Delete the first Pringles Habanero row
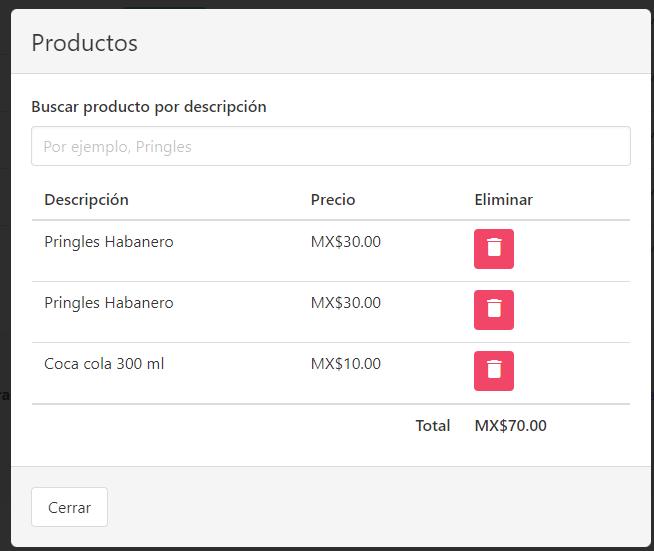 pyautogui.click(x=493, y=249)
